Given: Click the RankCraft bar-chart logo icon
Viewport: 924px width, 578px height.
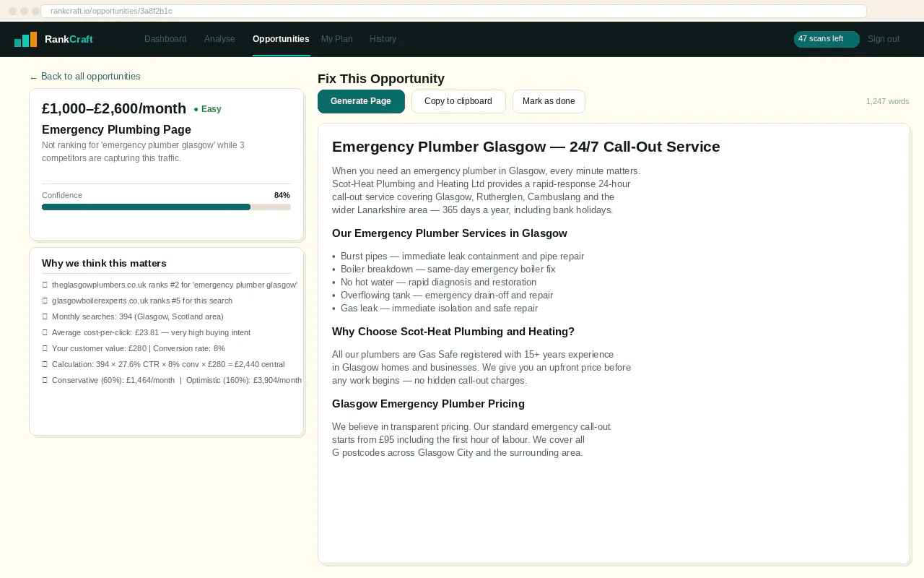Looking at the screenshot, I should [26, 40].
